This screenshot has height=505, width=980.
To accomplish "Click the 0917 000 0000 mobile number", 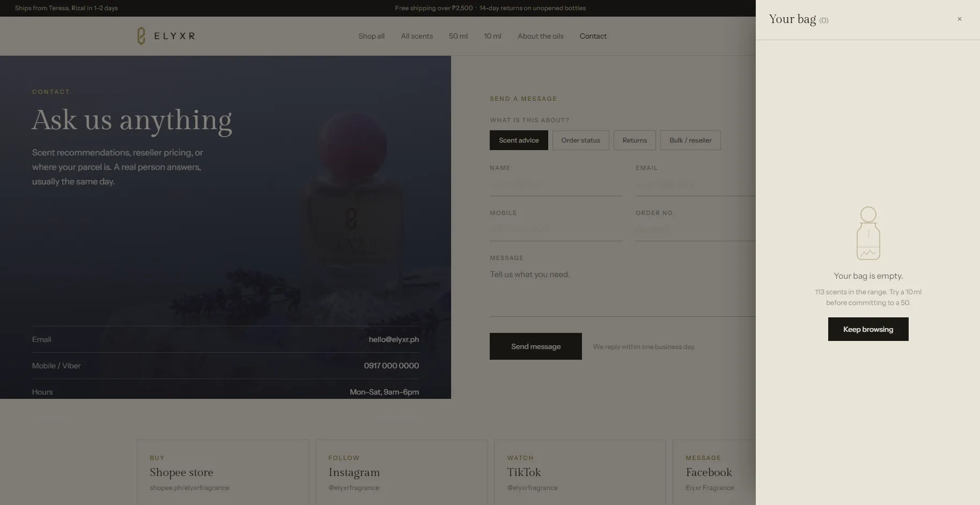I will tap(391, 366).
